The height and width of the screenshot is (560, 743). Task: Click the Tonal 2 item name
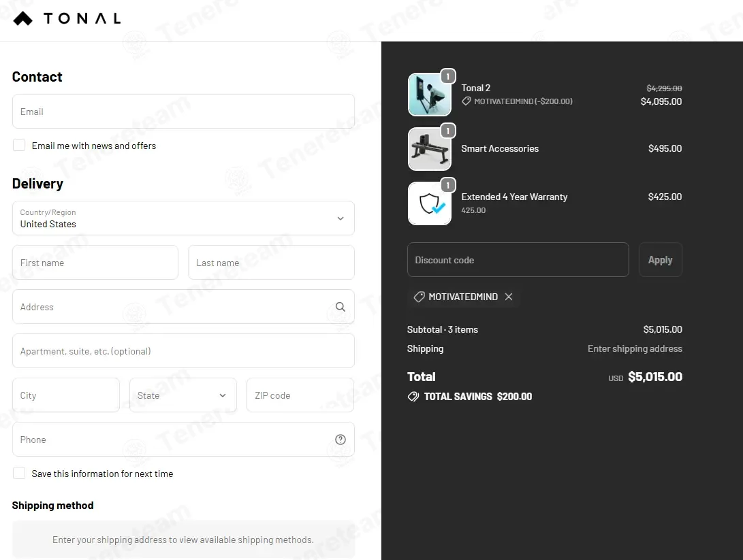click(476, 88)
